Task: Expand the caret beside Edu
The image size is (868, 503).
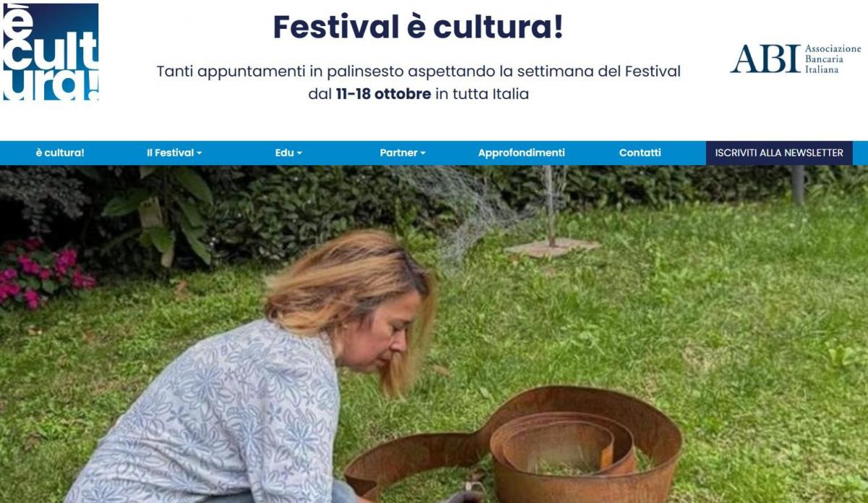Action: click(x=299, y=153)
